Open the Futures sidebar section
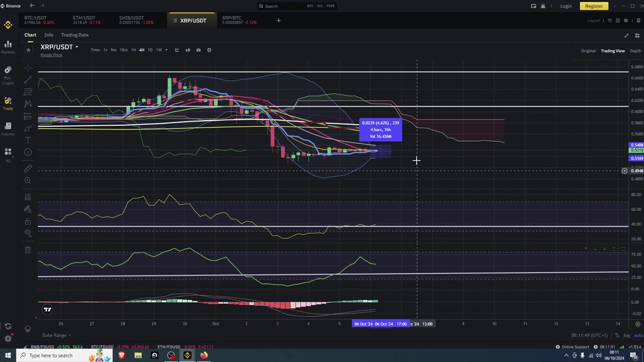This screenshot has width=644, height=362. 8,129
